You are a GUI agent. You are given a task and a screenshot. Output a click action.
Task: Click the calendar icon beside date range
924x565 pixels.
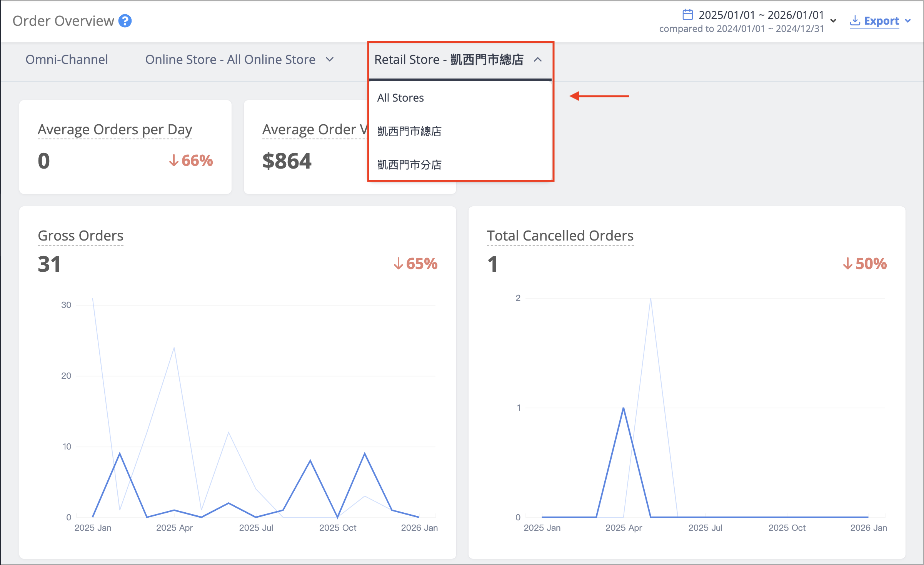tap(687, 15)
